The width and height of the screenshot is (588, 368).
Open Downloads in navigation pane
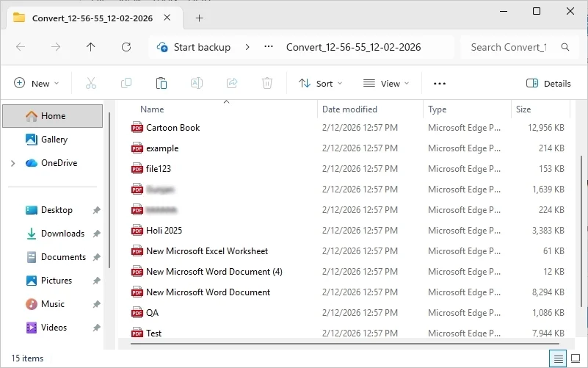click(x=62, y=234)
